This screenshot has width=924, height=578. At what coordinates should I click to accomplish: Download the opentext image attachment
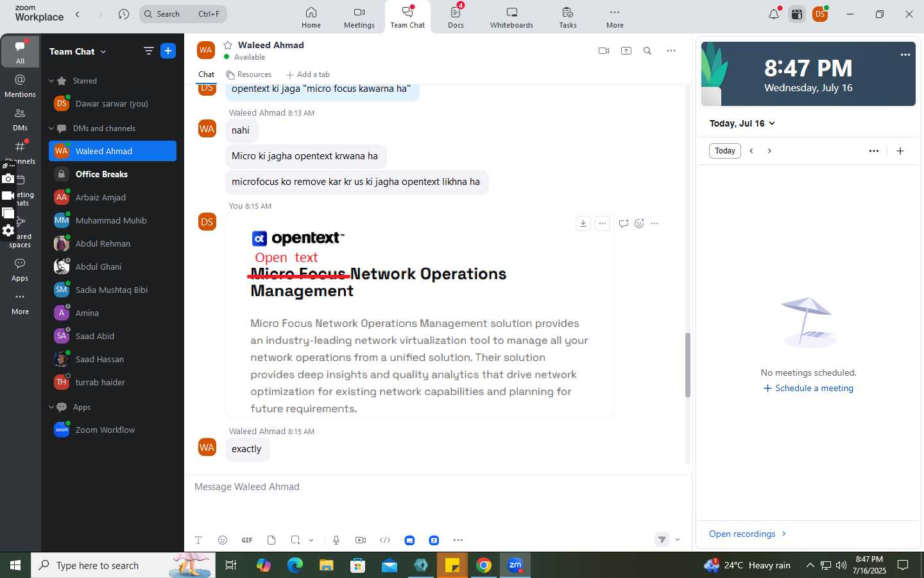pyautogui.click(x=583, y=223)
